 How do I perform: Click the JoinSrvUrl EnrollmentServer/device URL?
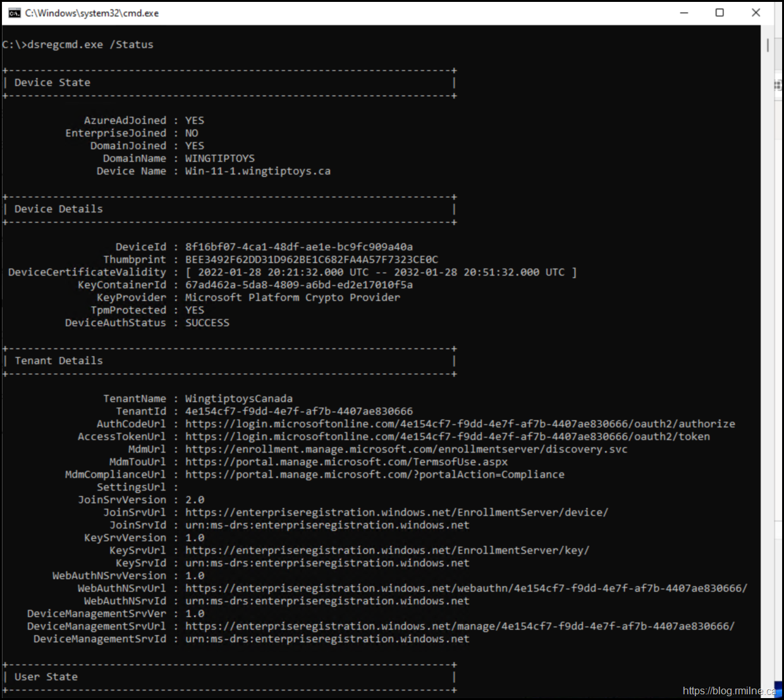point(396,513)
